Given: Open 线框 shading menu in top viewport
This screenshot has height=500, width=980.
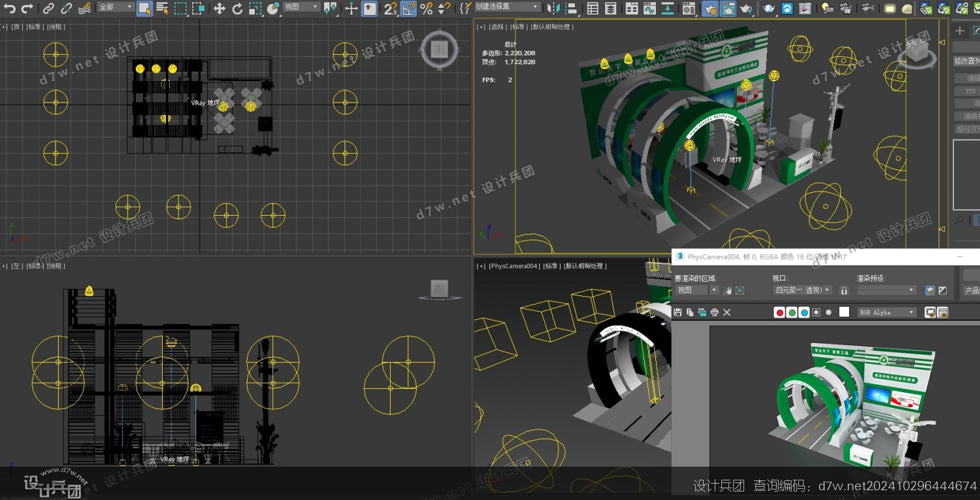Looking at the screenshot, I should (56, 27).
